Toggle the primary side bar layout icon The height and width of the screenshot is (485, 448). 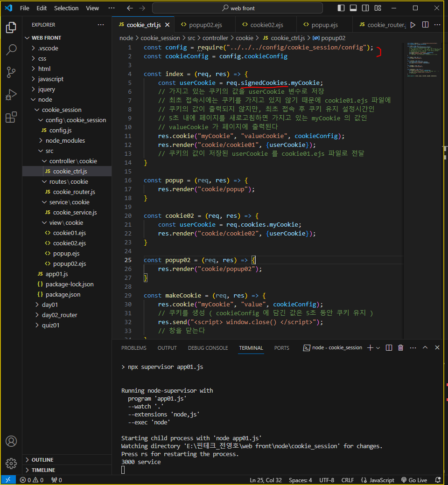pyautogui.click(x=341, y=8)
